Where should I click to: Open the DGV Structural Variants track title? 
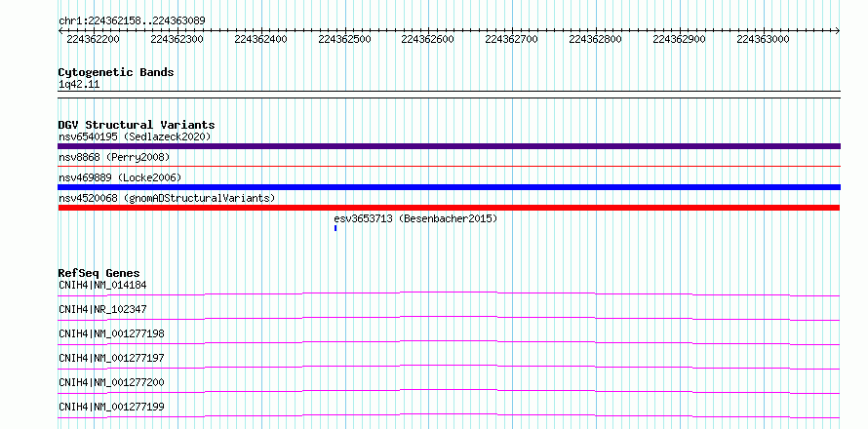click(x=137, y=125)
